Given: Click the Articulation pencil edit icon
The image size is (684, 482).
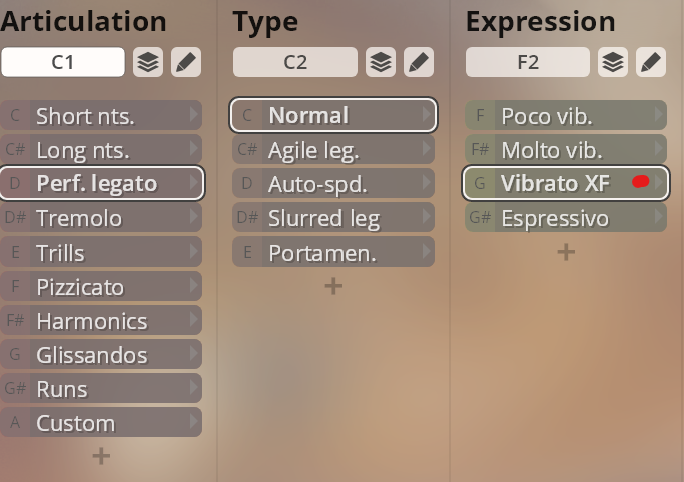Looking at the screenshot, I should pos(185,62).
